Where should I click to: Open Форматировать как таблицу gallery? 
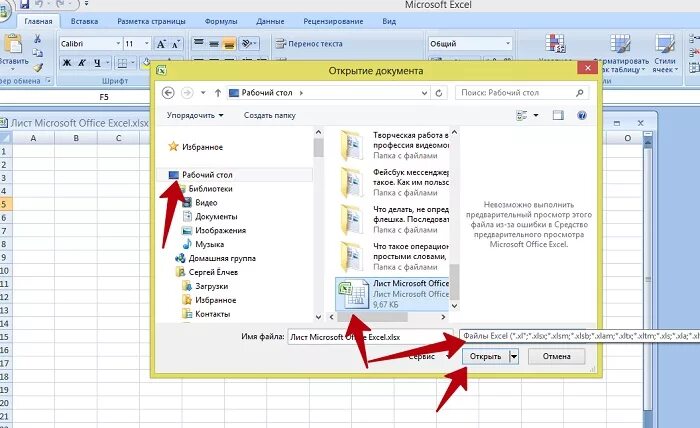[x=621, y=54]
